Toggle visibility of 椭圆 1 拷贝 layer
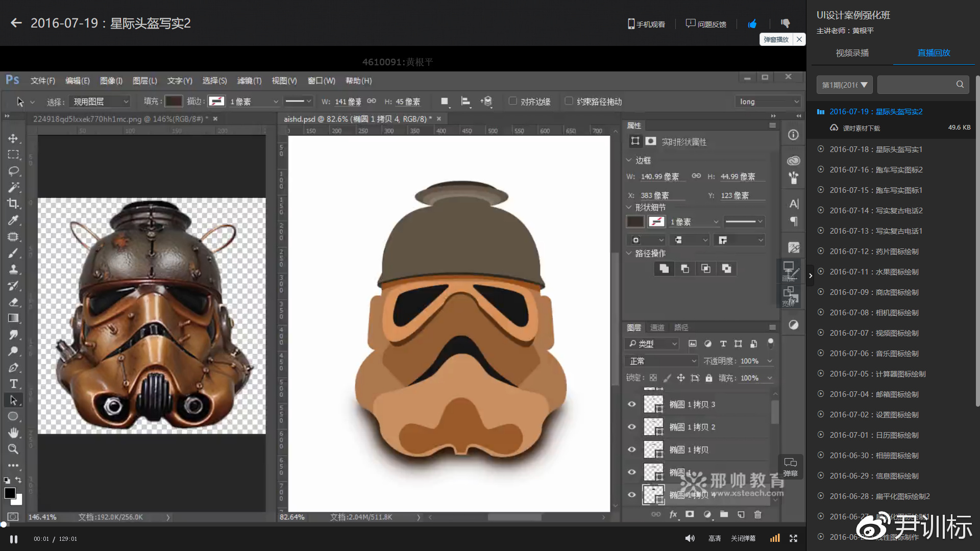Screen dimensions: 980x551 tap(631, 449)
